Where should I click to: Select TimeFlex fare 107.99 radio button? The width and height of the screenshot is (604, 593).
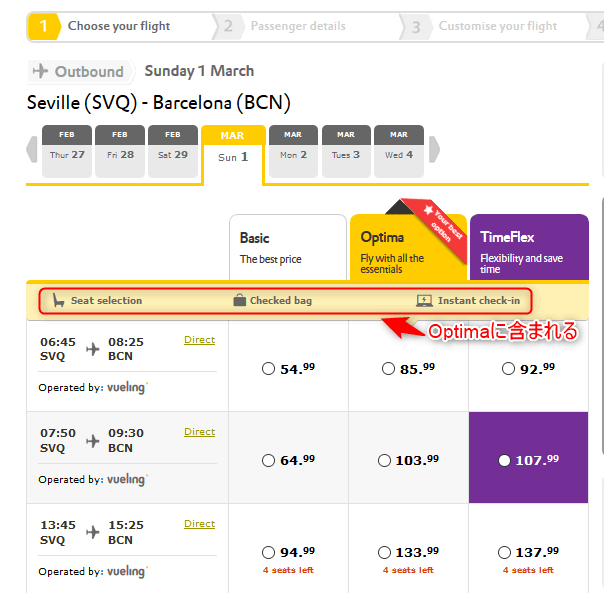click(x=504, y=460)
